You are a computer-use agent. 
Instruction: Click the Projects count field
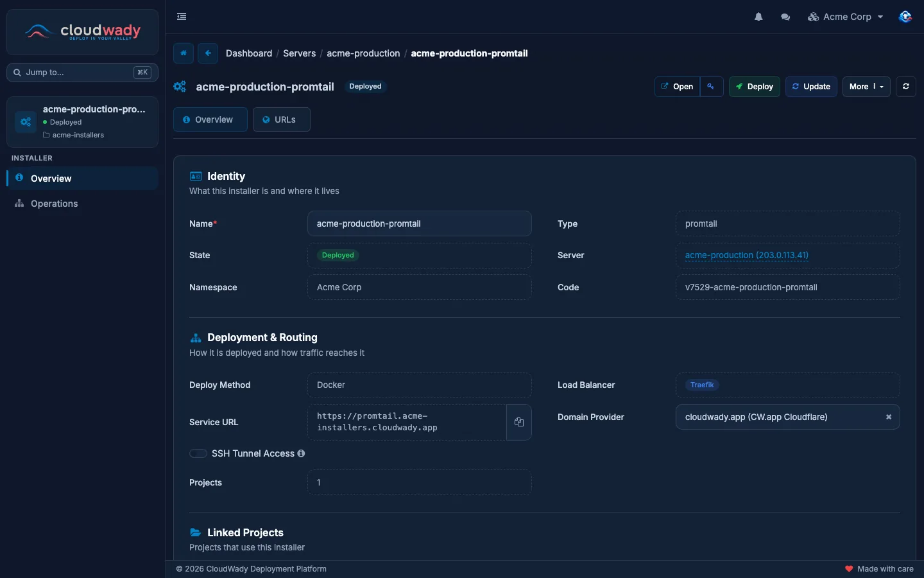point(420,482)
